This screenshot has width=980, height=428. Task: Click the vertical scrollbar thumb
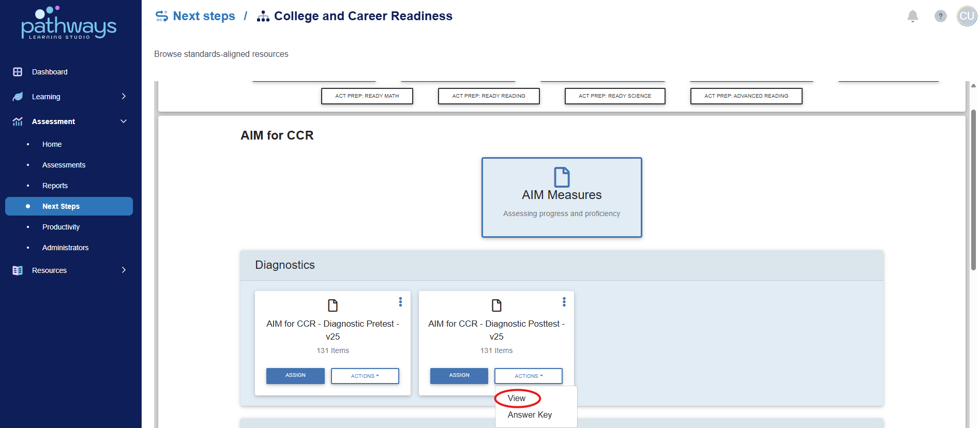[x=973, y=190]
